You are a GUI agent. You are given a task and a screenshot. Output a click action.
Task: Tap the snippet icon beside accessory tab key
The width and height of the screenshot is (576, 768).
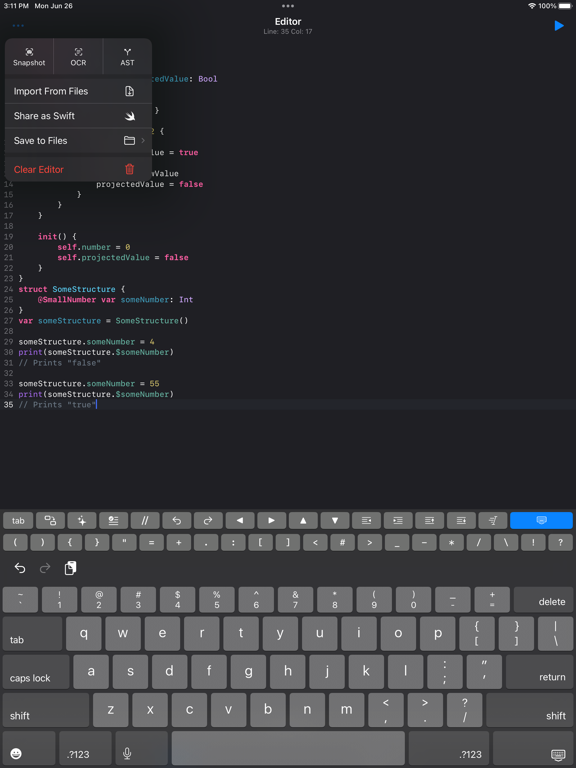point(50,520)
